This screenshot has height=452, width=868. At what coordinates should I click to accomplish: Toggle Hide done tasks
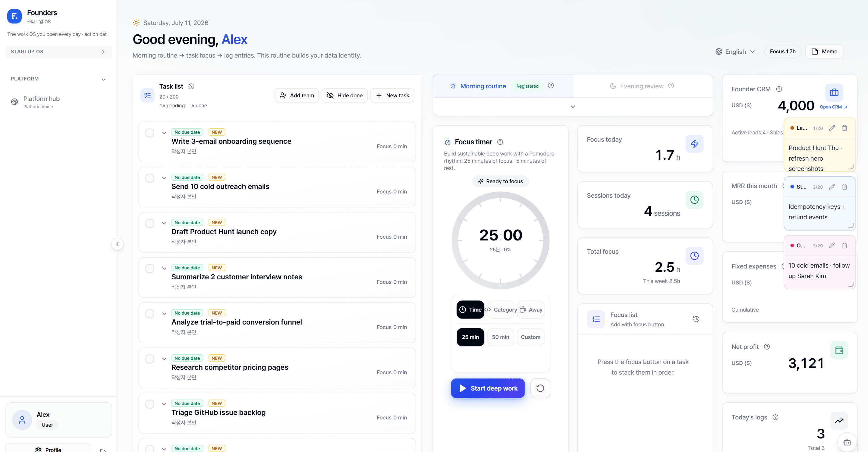(344, 95)
